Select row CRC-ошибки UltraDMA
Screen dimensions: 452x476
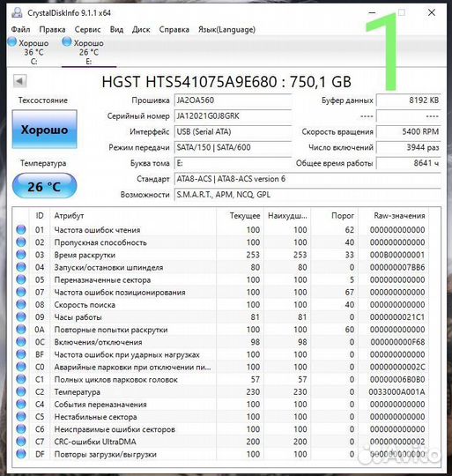221,442
